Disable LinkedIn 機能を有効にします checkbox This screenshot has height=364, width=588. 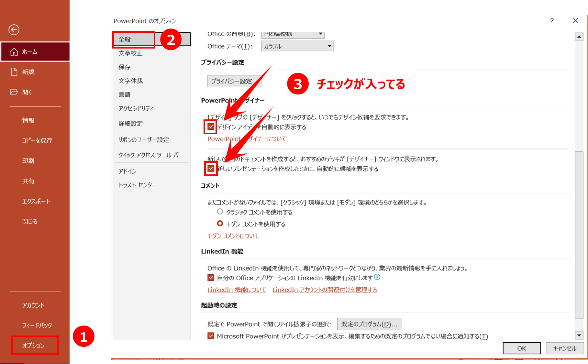[211, 278]
